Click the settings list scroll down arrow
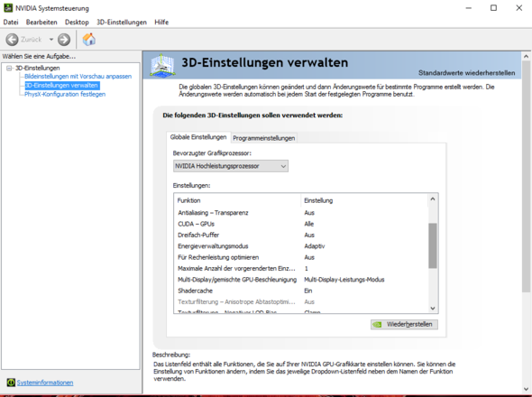 433,309
